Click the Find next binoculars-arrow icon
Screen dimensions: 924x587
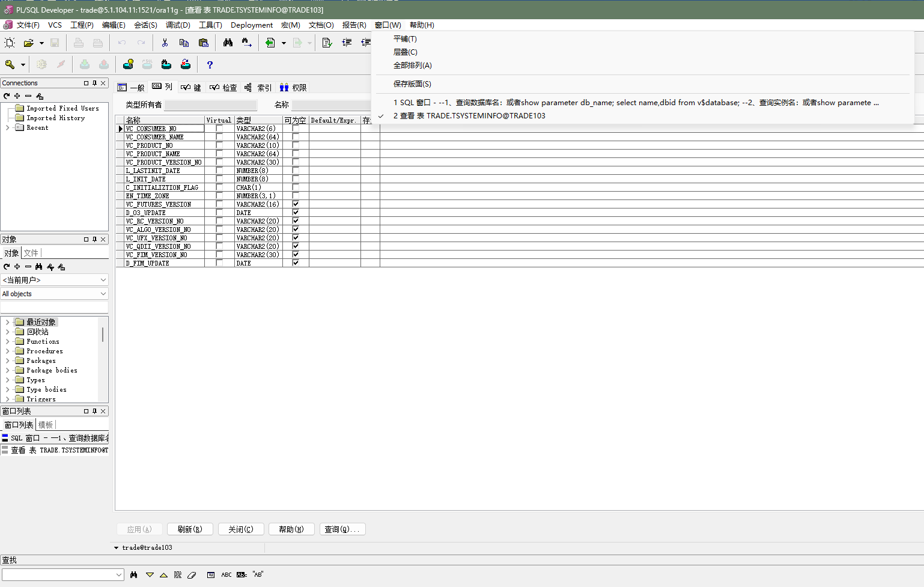click(x=247, y=43)
